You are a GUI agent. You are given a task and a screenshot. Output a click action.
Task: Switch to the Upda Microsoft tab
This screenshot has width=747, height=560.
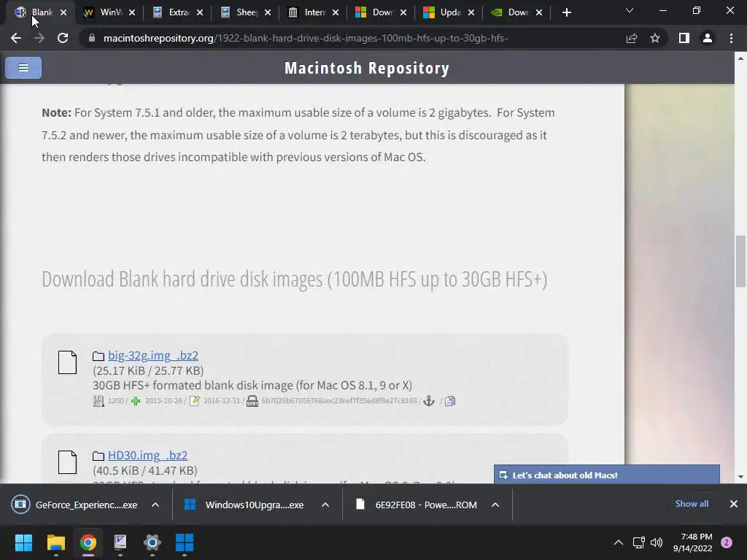click(444, 12)
